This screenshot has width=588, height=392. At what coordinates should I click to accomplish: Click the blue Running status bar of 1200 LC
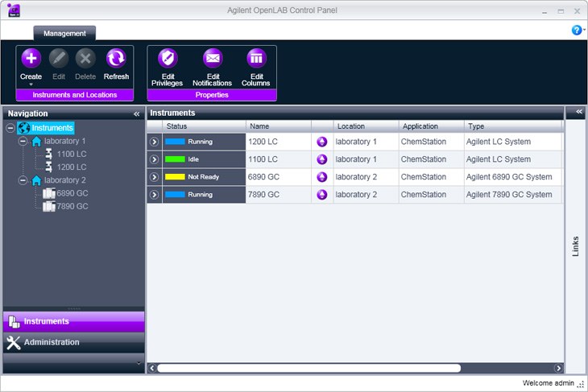click(x=175, y=142)
